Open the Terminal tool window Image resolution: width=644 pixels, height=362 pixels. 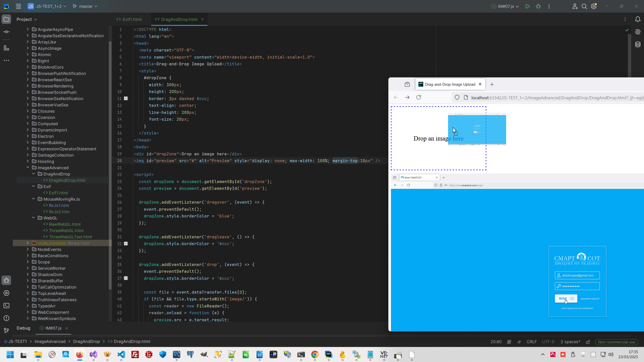click(7, 306)
